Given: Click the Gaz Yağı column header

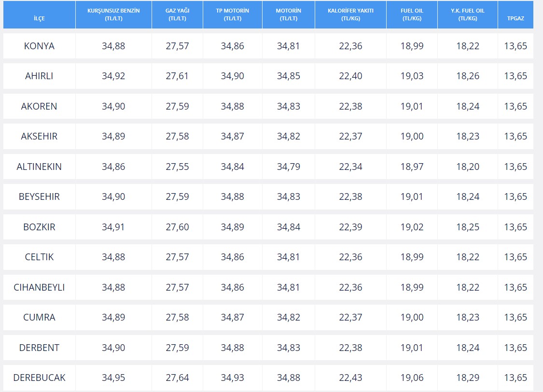Looking at the screenshot, I should pos(177,15).
